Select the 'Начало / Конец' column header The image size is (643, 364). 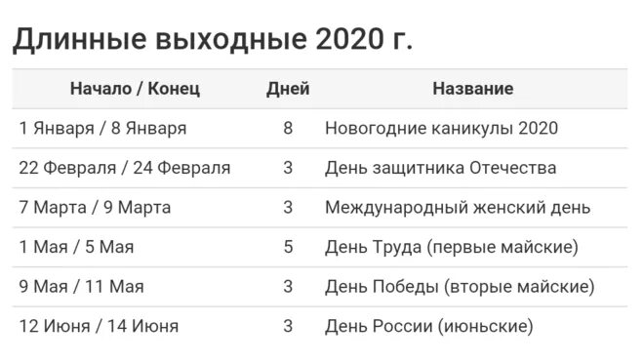[x=135, y=89]
